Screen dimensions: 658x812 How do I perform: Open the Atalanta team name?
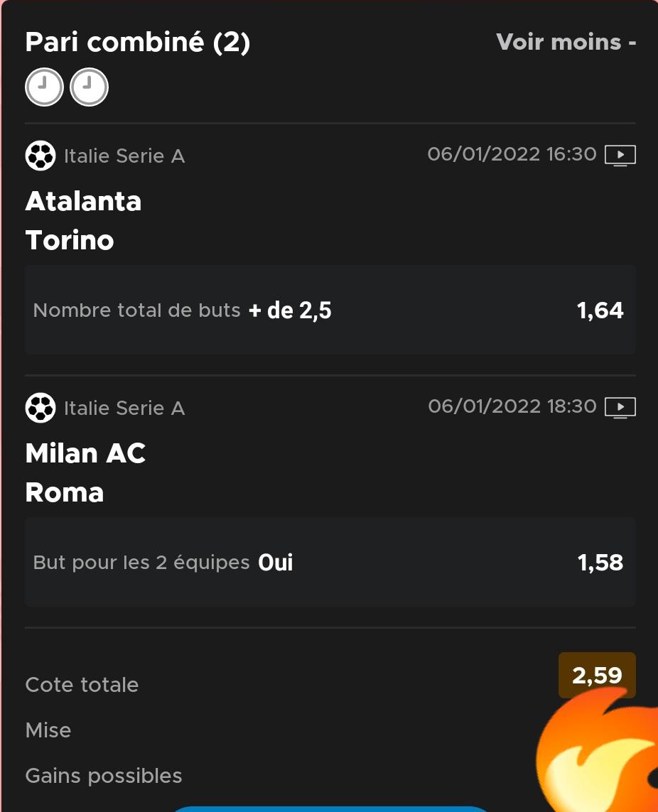[x=83, y=201]
